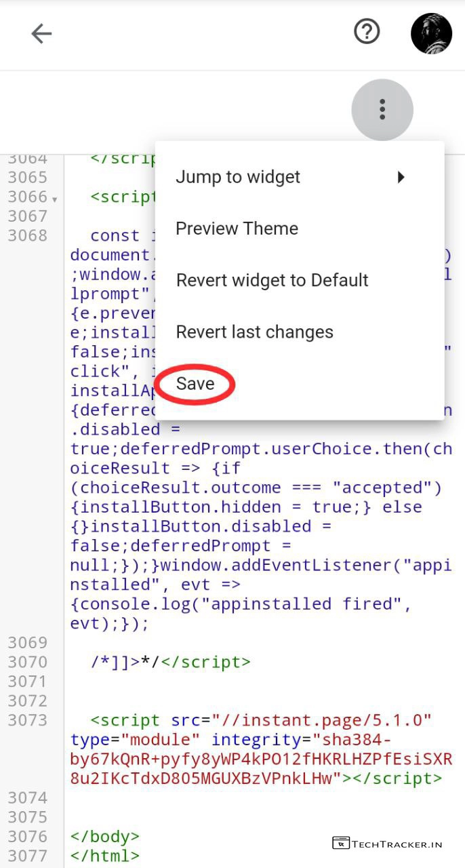Open the help question mark icon
465x868 pixels.
[367, 31]
